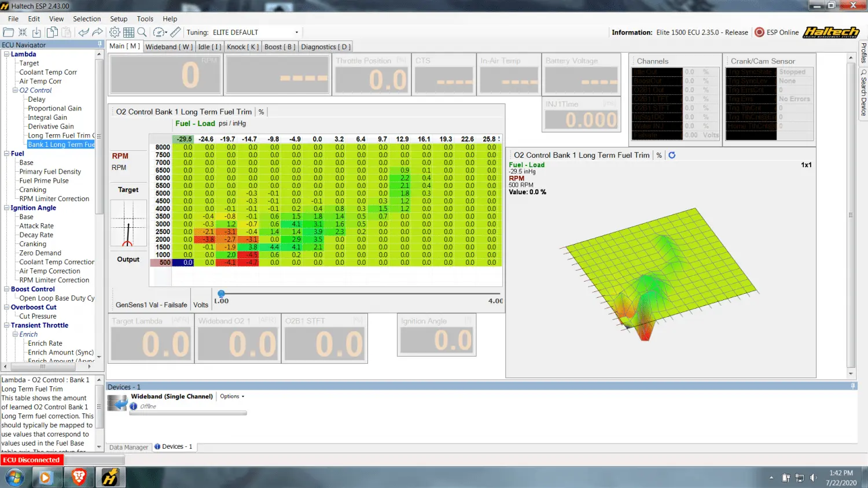Screen dimensions: 868x488
Task: Click the GenSens1 Val volts slider handle
Action: coord(221,294)
